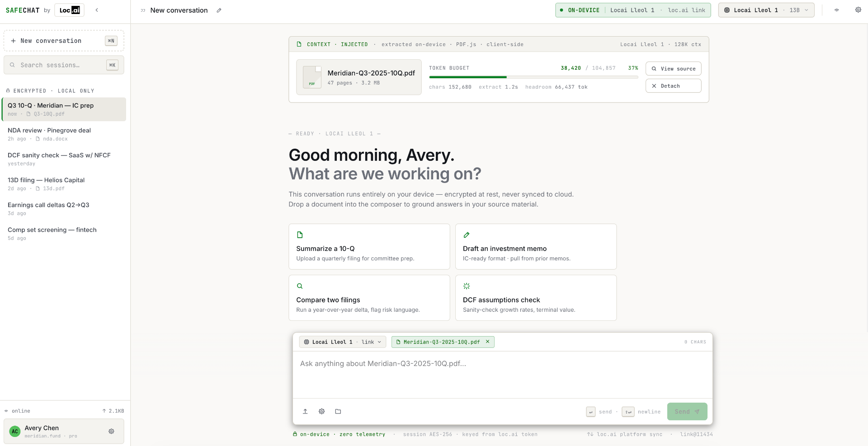Click the PDF file thumbnail icon
Image resolution: width=868 pixels, height=446 pixels.
312,77
